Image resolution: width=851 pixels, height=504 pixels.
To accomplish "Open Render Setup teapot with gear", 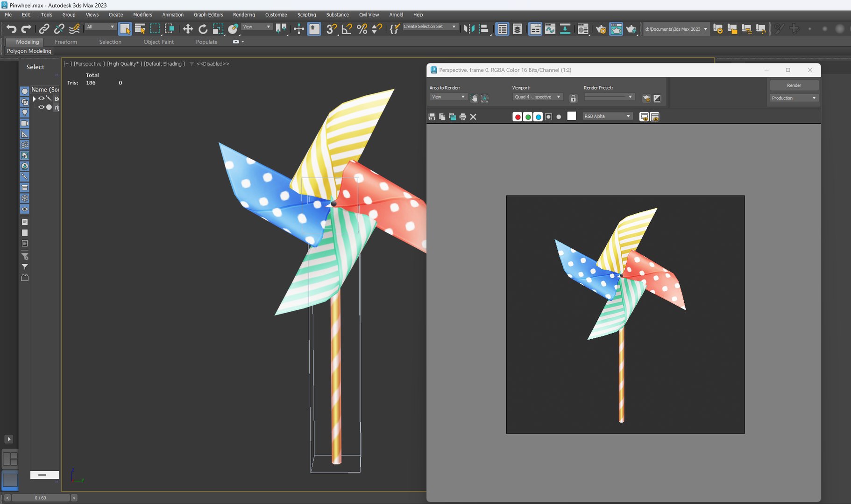I will tap(601, 29).
